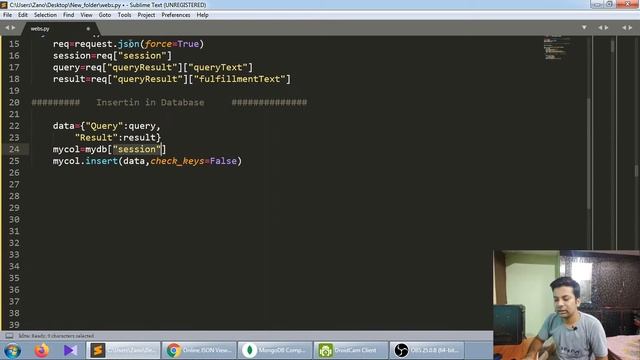Click "Query" key on line 22
The height and width of the screenshot is (360, 640).
pyautogui.click(x=104, y=126)
